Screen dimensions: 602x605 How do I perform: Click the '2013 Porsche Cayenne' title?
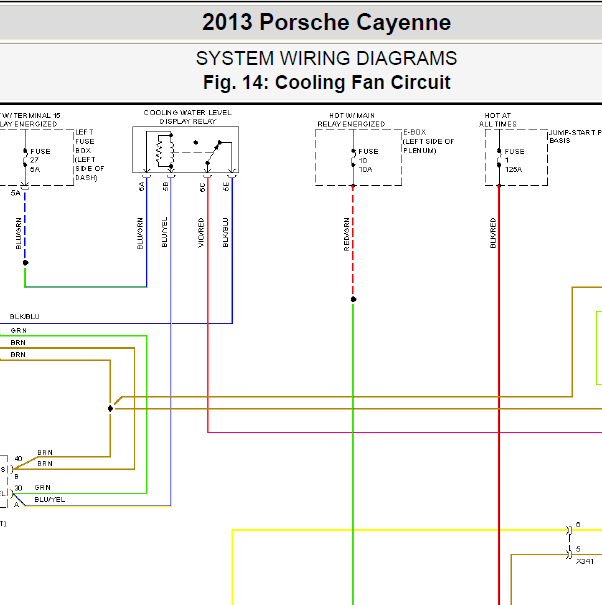click(326, 22)
